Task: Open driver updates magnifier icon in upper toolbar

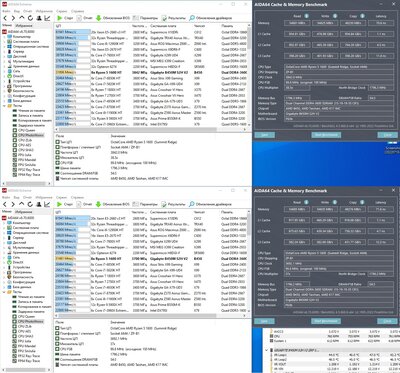Action: coord(192,18)
